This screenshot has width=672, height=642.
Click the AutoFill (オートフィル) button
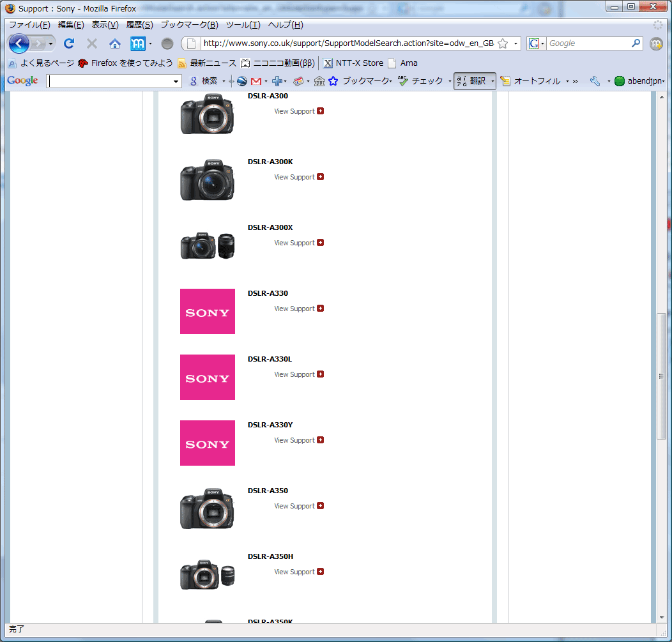531,80
